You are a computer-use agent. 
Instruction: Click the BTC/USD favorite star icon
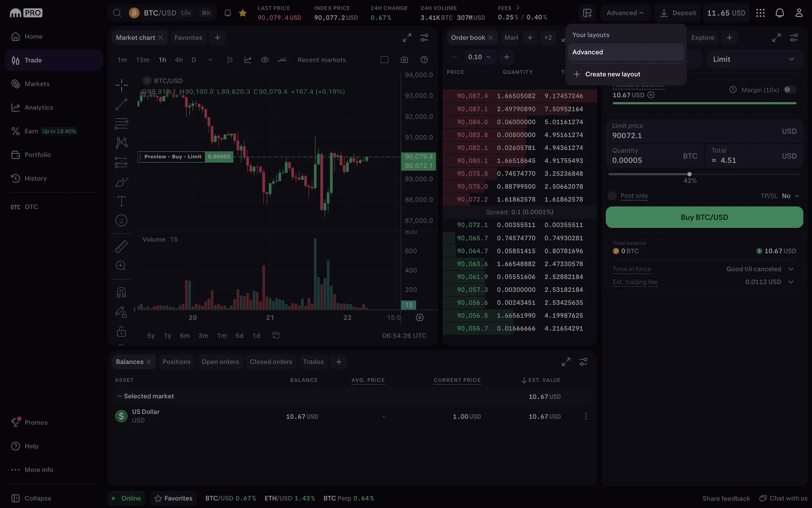tap(243, 13)
